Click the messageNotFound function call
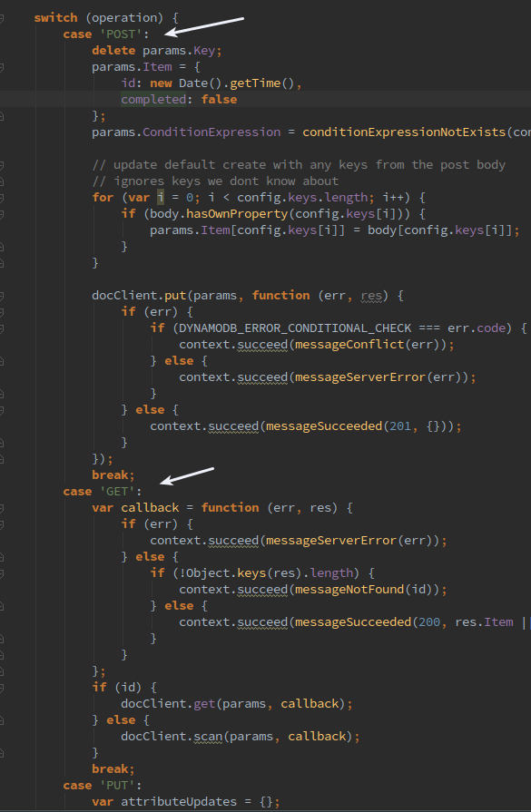 click(x=349, y=590)
